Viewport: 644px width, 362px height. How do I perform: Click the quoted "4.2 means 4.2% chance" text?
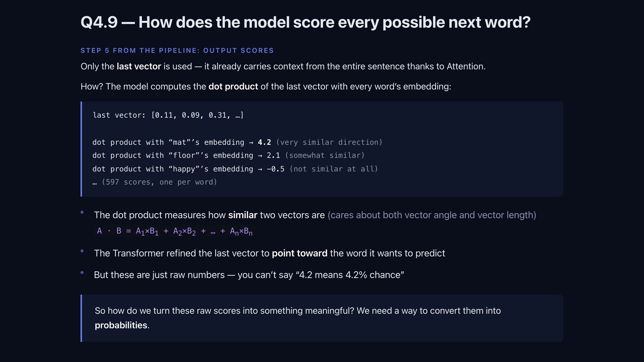point(350,275)
